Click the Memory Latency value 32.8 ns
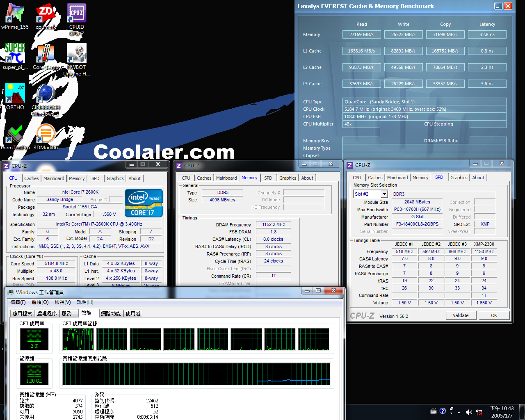525x420 pixels. (x=487, y=34)
